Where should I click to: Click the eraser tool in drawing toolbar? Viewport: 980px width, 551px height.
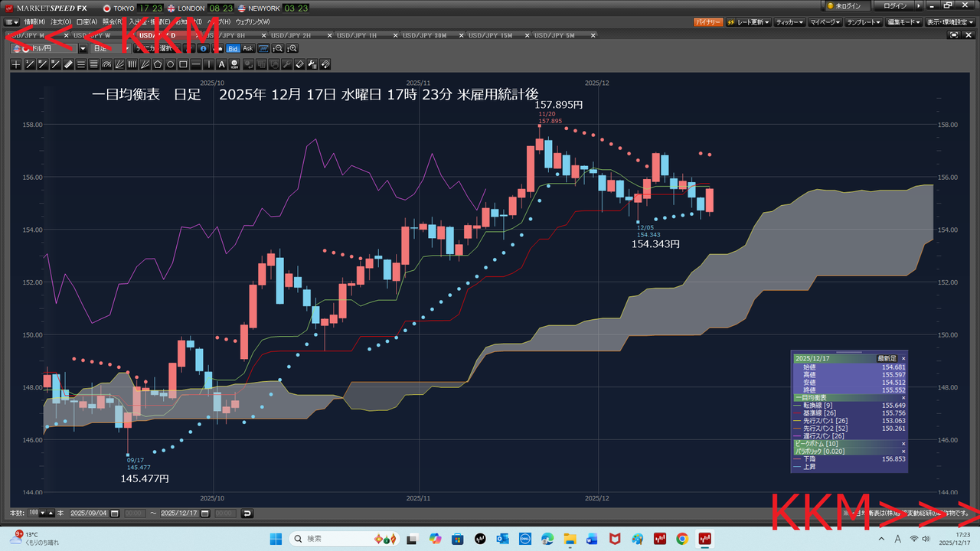coord(300,64)
